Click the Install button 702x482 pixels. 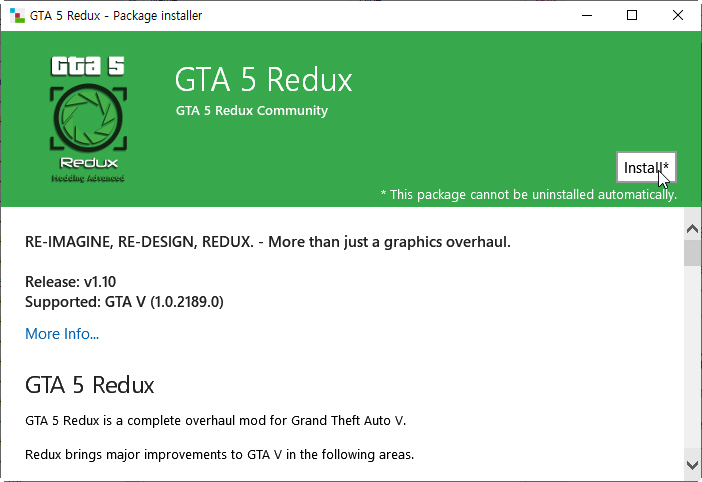pyautogui.click(x=646, y=167)
